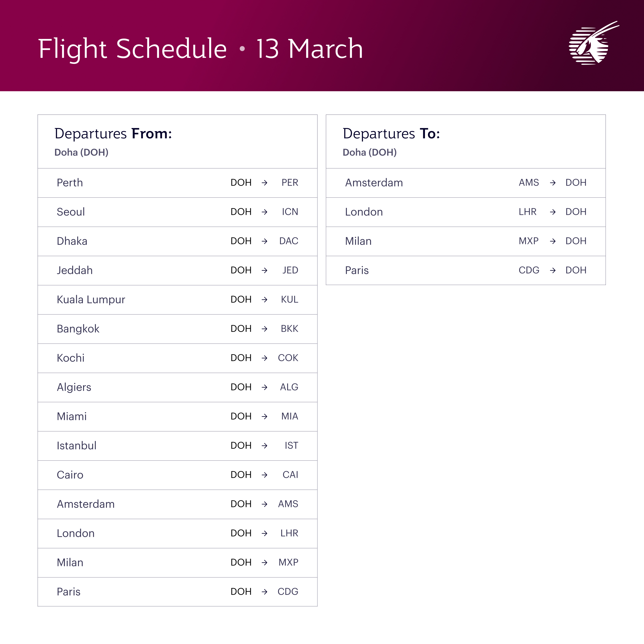The width and height of the screenshot is (644, 644).
Task: Click the arrow between CDG and DOH
Action: tap(553, 270)
